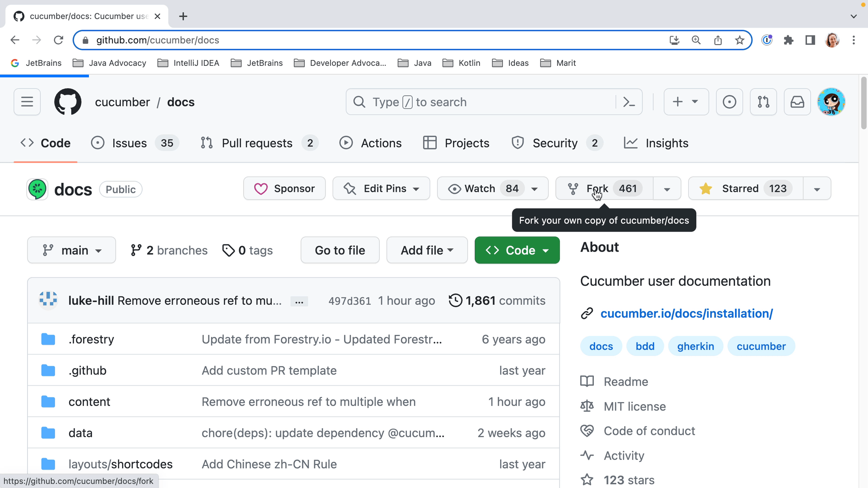
Task: Click the GitHub Octocat logo
Action: pyautogui.click(x=68, y=102)
